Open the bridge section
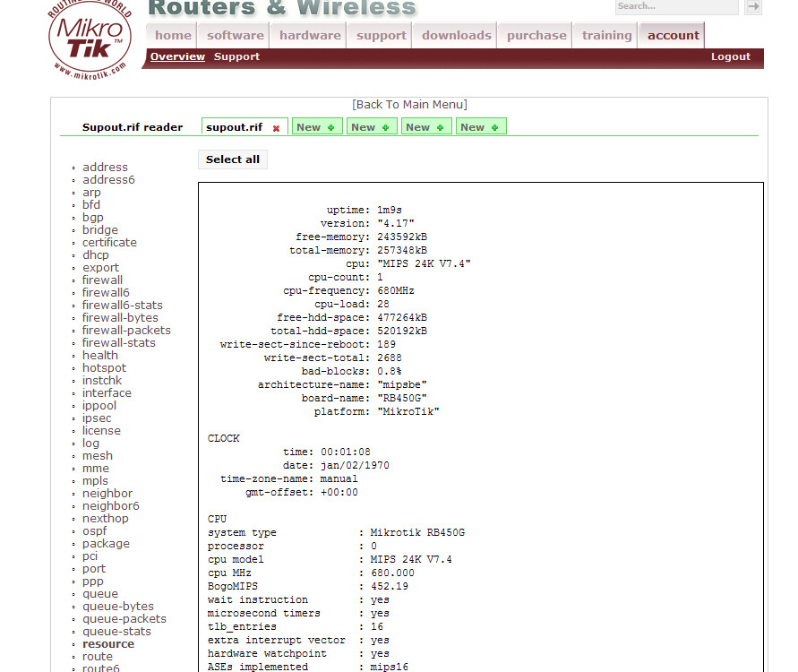The image size is (798, 672). click(100, 229)
